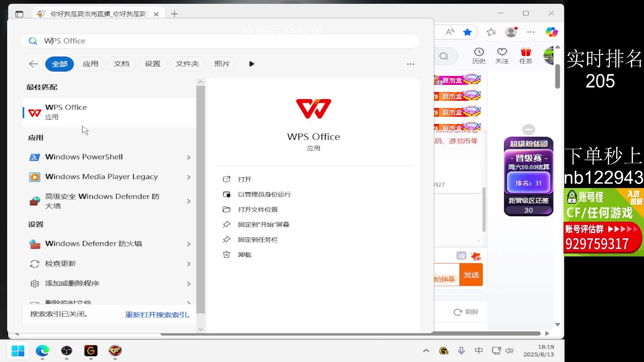Click the microphone tray icon
The height and width of the screenshot is (362, 644).
coord(462,351)
